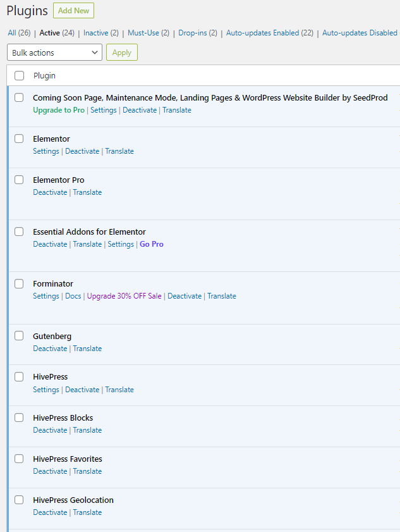Image resolution: width=400 pixels, height=532 pixels.
Task: Click Translate under Elementor
Action: [x=119, y=151]
